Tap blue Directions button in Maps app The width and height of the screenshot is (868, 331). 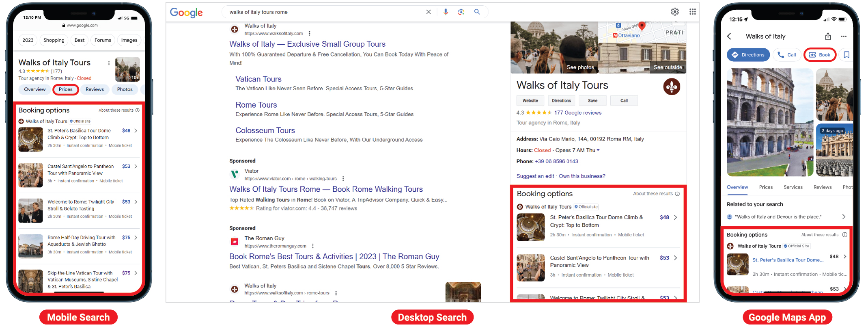[748, 55]
